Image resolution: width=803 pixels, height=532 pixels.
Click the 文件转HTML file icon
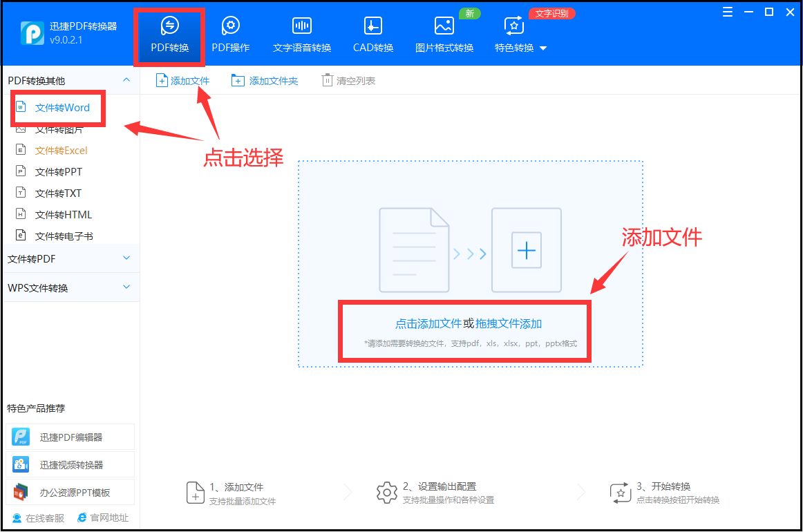[21, 214]
